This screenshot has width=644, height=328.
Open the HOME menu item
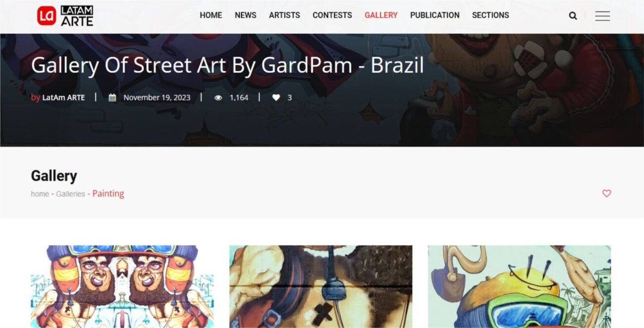(211, 15)
